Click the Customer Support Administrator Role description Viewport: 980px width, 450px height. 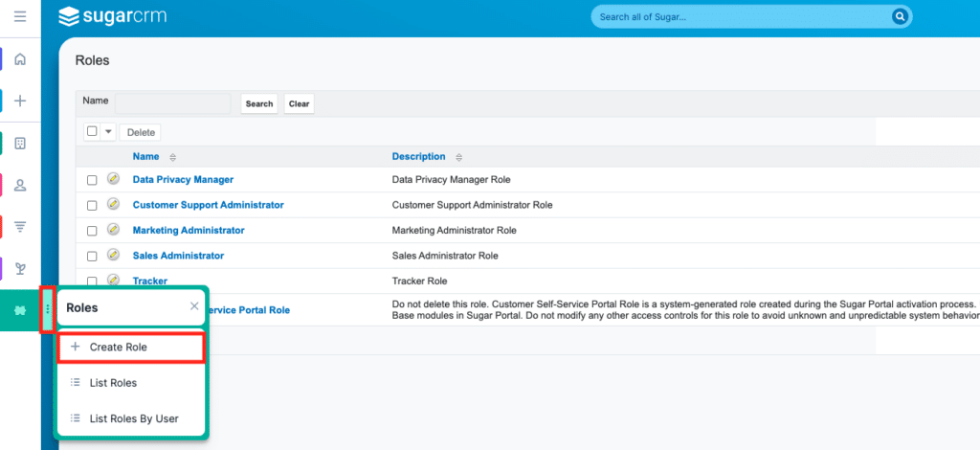click(x=473, y=204)
